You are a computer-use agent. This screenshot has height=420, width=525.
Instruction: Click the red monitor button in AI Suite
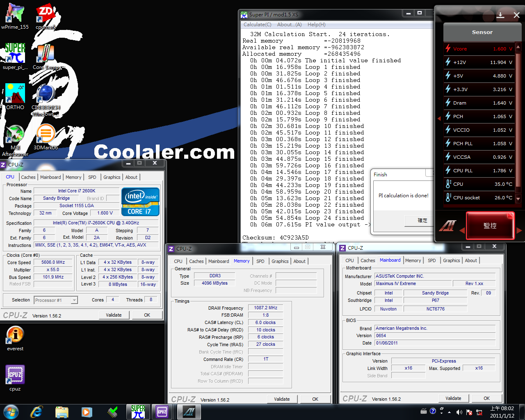490,226
